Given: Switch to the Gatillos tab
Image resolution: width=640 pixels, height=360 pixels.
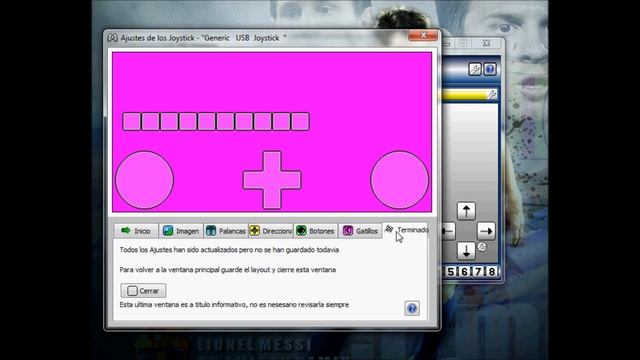Looking at the screenshot, I should click(x=360, y=231).
